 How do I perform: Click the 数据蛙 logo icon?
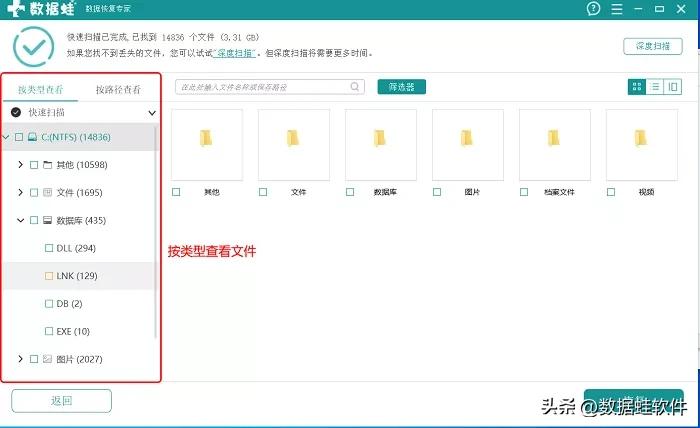pos(16,8)
